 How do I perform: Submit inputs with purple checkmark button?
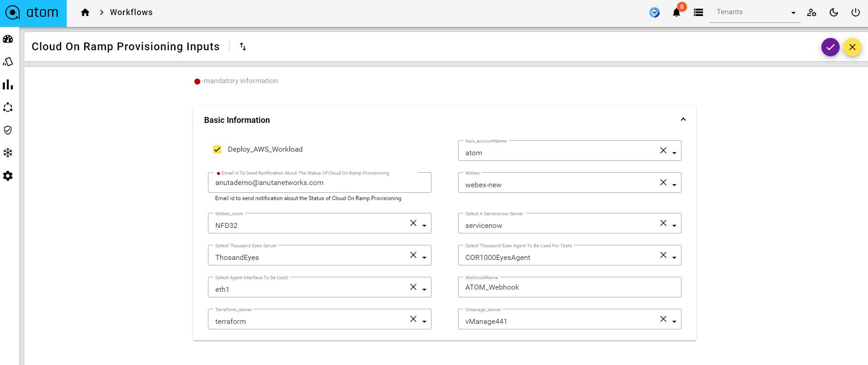click(x=830, y=47)
